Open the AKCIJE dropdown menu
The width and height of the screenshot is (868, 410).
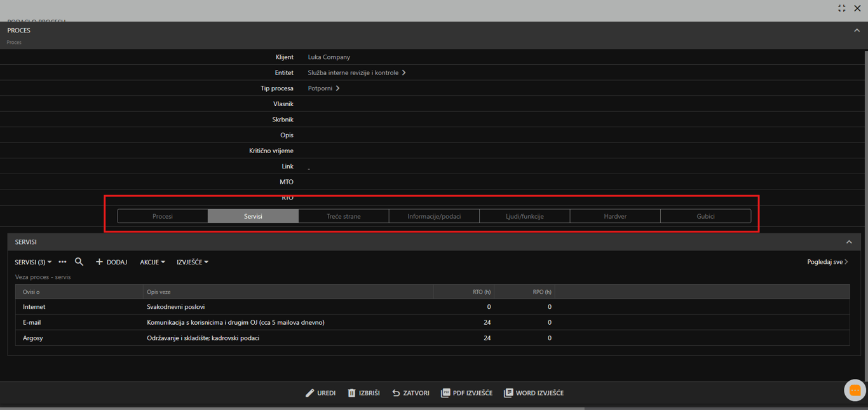(x=153, y=262)
